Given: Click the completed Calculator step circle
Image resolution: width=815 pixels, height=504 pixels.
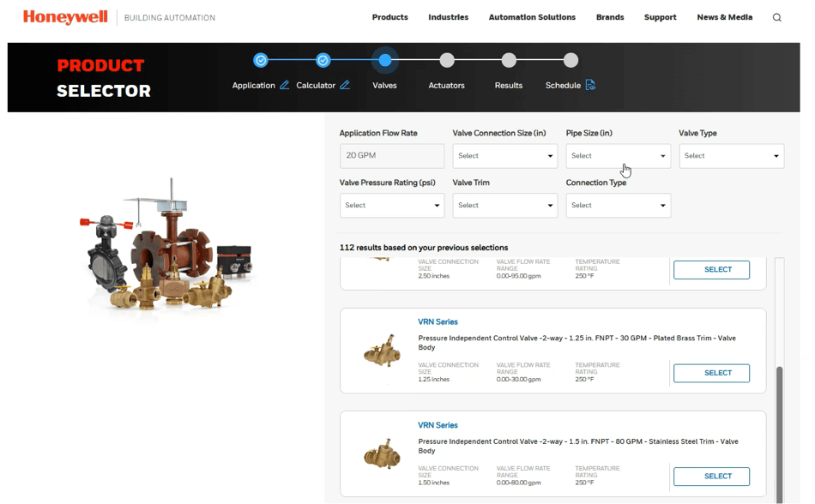Looking at the screenshot, I should pyautogui.click(x=323, y=60).
